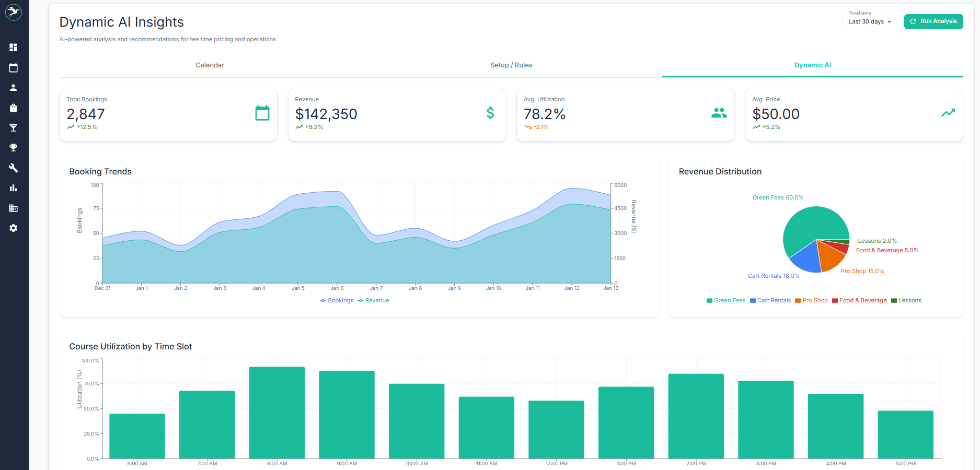Click the 5:00 PM utilization bar
Viewport: 980px width, 470px height.
(906, 434)
